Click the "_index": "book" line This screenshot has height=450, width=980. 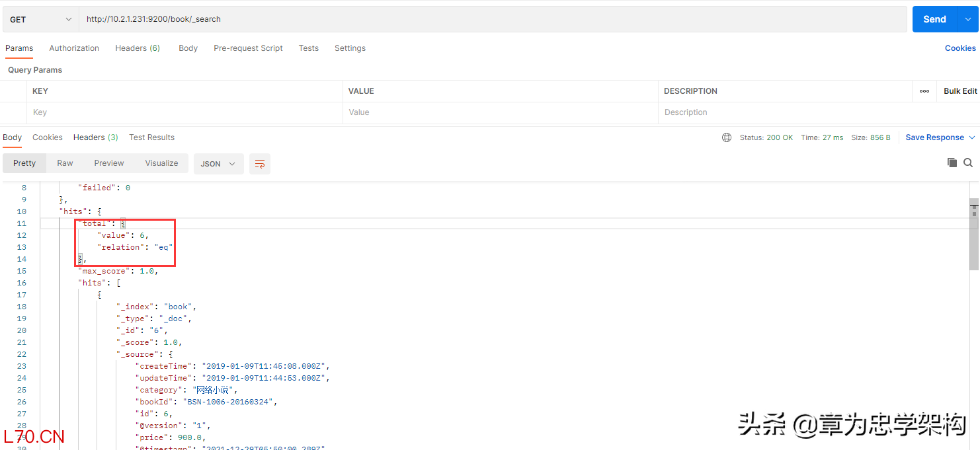[x=157, y=307]
